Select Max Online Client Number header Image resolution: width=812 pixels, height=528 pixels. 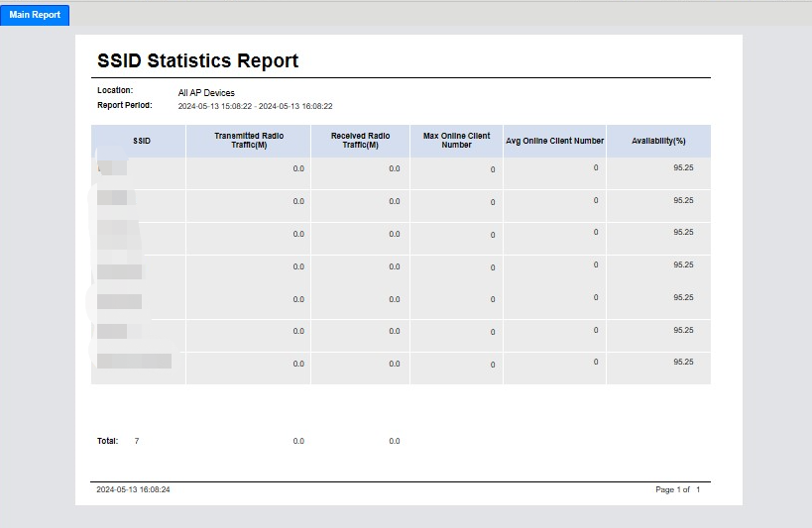456,141
